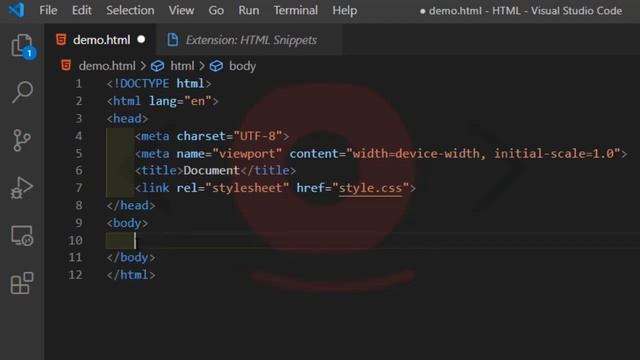Click the window title demo.html - HTML - Visual Studio Code

pyautogui.click(x=525, y=11)
